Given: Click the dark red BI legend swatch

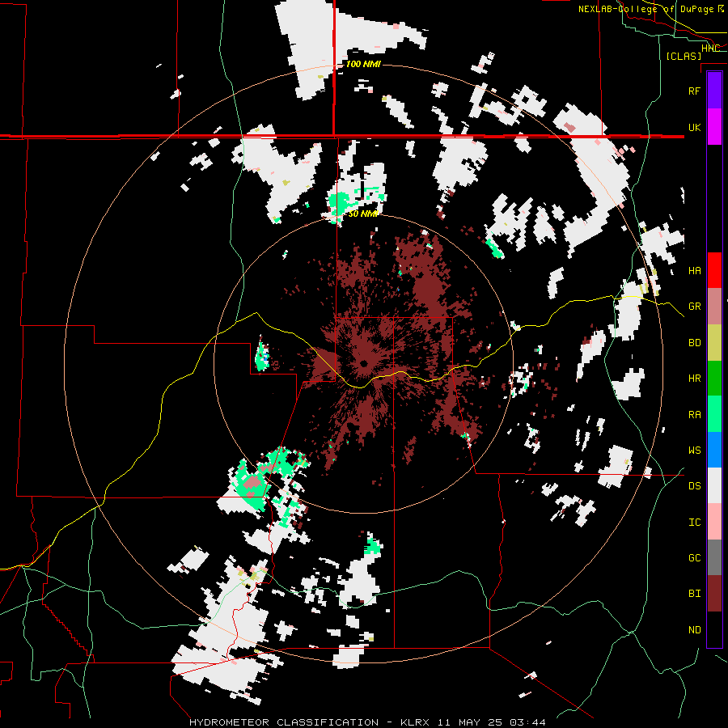Looking at the screenshot, I should coord(714,594).
